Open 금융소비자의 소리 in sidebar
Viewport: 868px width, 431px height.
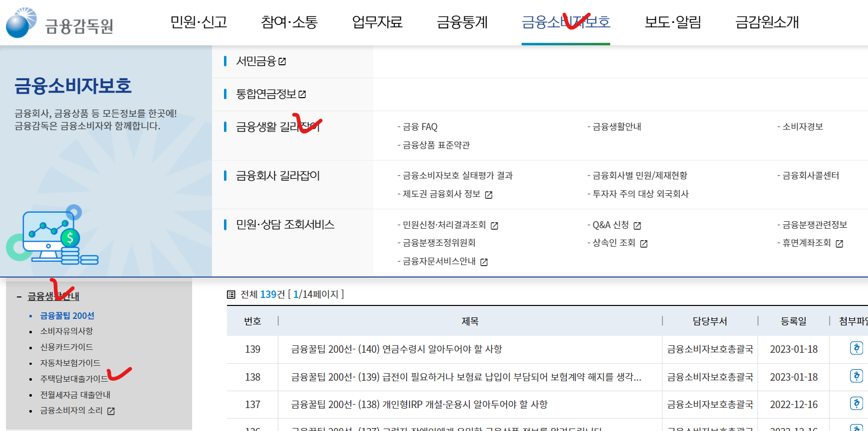pyautogui.click(x=71, y=411)
